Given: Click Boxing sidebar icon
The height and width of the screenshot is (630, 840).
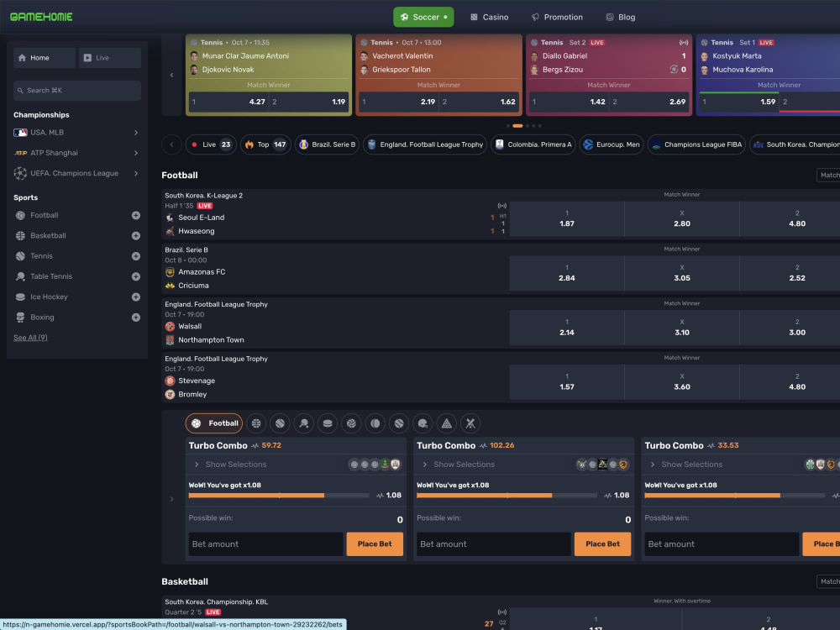Looking at the screenshot, I should (20, 318).
